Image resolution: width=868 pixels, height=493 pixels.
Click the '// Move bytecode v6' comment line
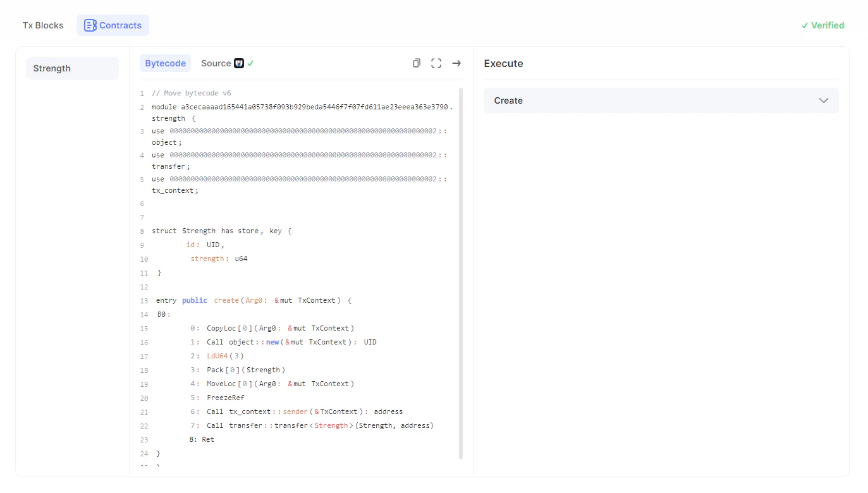[x=192, y=93]
